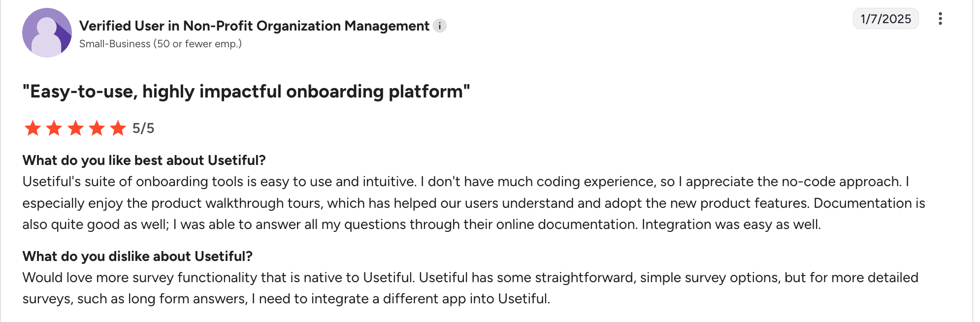Click the purple user avatar

[x=47, y=32]
